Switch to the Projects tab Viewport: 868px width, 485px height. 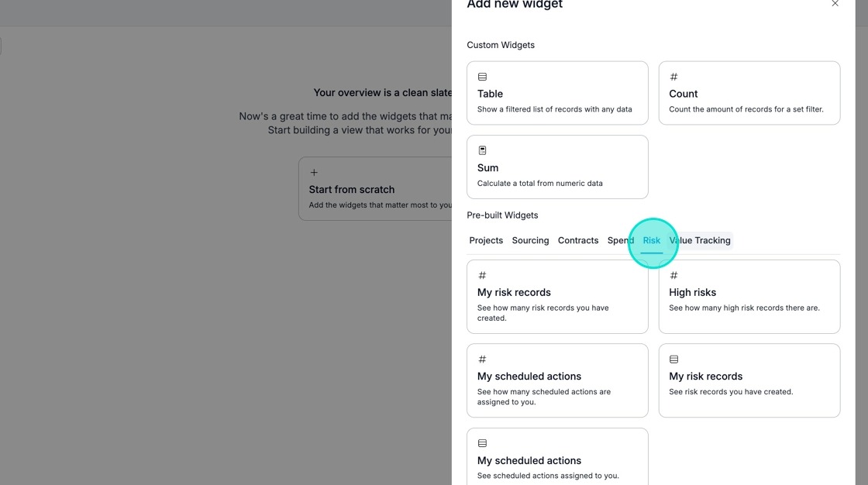click(486, 240)
